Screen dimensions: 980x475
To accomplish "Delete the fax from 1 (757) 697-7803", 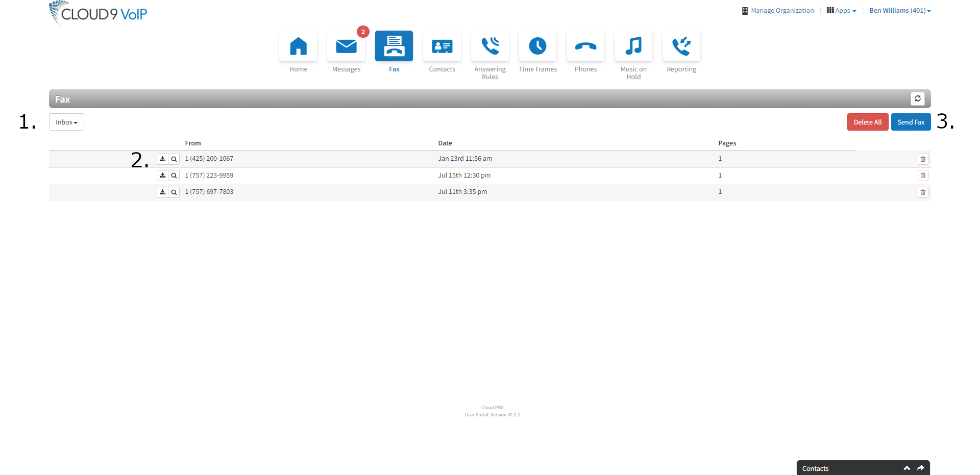I will tap(923, 192).
